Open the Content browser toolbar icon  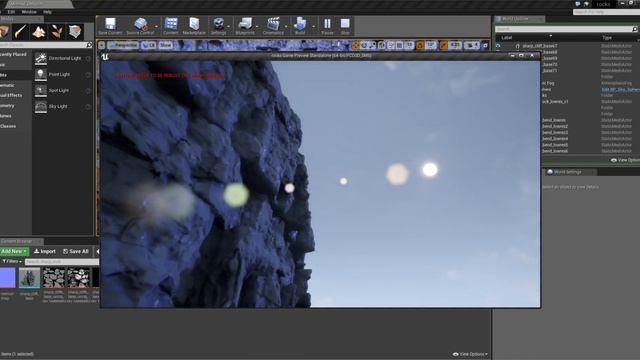pyautogui.click(x=171, y=26)
